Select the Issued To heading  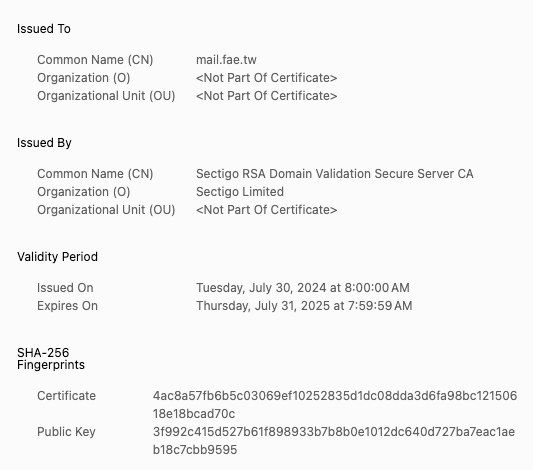tap(44, 29)
